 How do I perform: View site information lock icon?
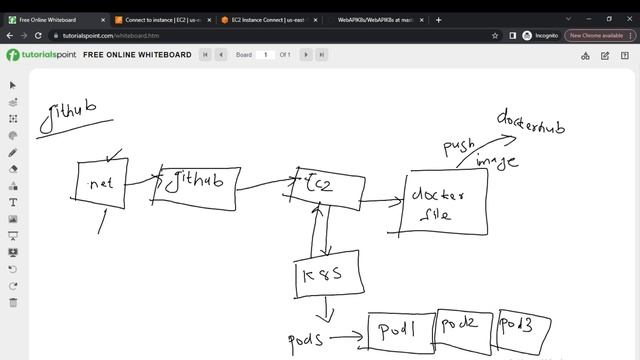coord(56,36)
